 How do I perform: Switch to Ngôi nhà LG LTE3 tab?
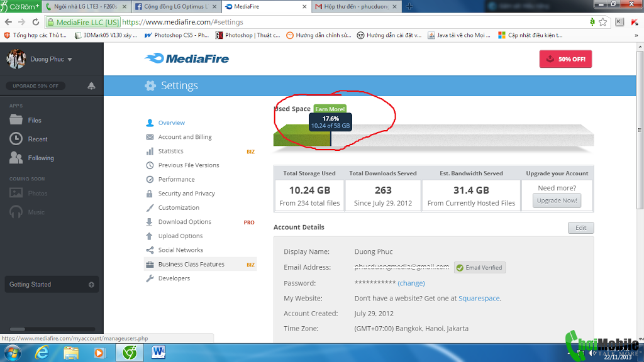tap(86, 6)
